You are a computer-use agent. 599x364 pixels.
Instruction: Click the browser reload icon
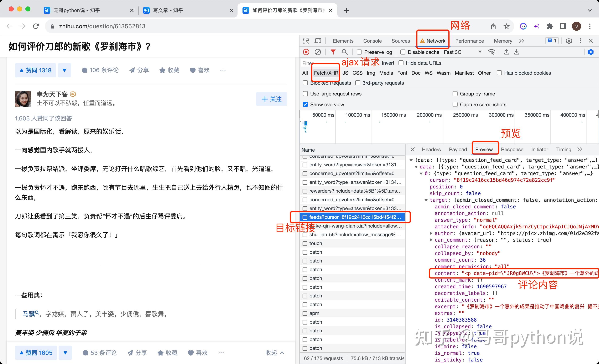coord(36,26)
